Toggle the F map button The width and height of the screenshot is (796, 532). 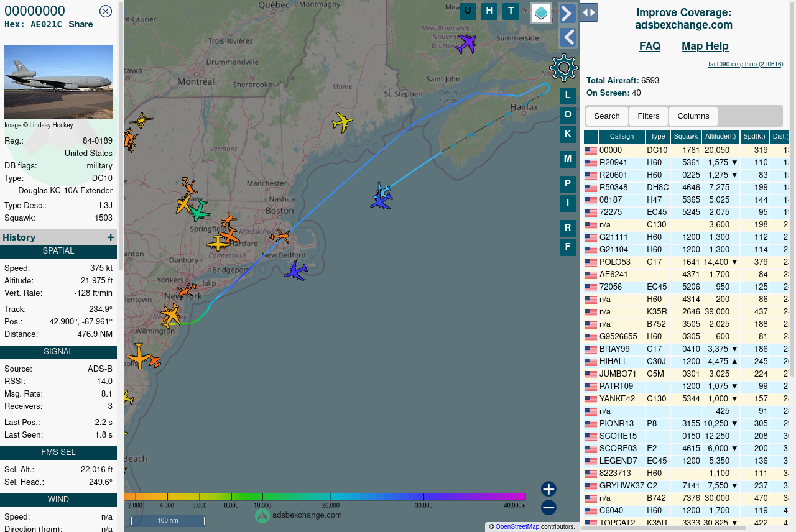pyautogui.click(x=568, y=247)
